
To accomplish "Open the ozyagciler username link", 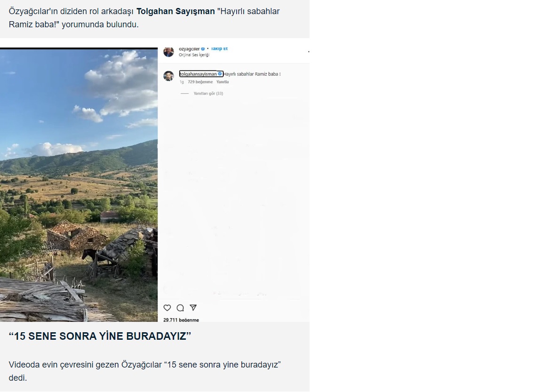I will coord(189,49).
